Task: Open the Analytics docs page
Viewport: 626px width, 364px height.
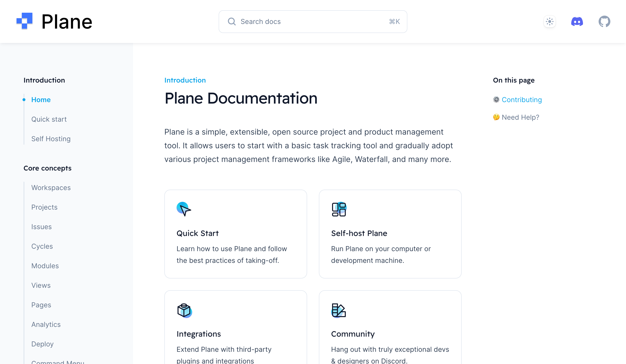Action: click(46, 325)
